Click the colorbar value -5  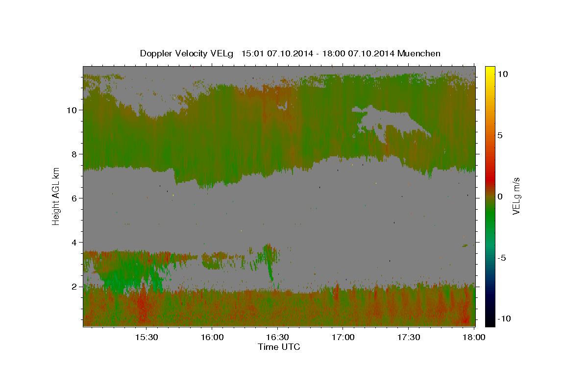coord(502,258)
